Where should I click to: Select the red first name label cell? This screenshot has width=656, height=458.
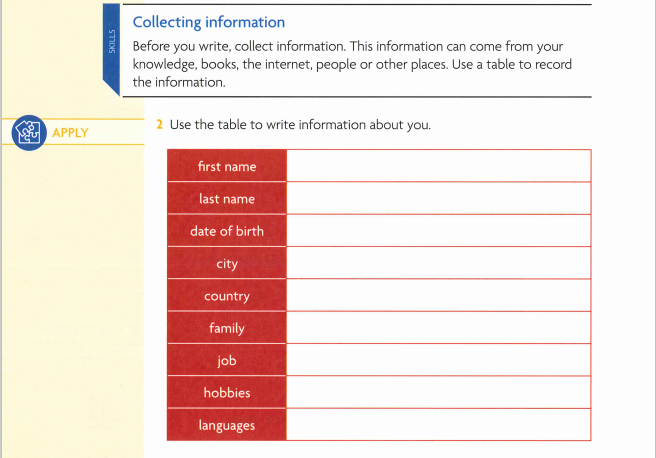(x=227, y=166)
